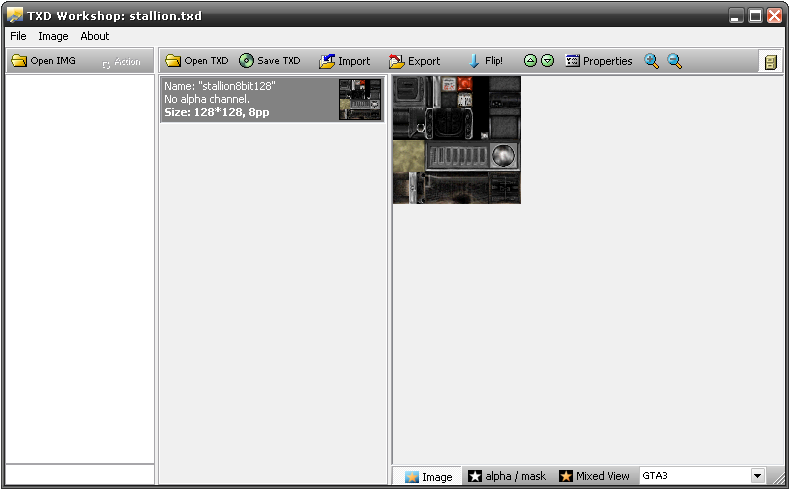Minimize the TXD Workshop window
The width and height of the screenshot is (790, 490).
click(736, 16)
